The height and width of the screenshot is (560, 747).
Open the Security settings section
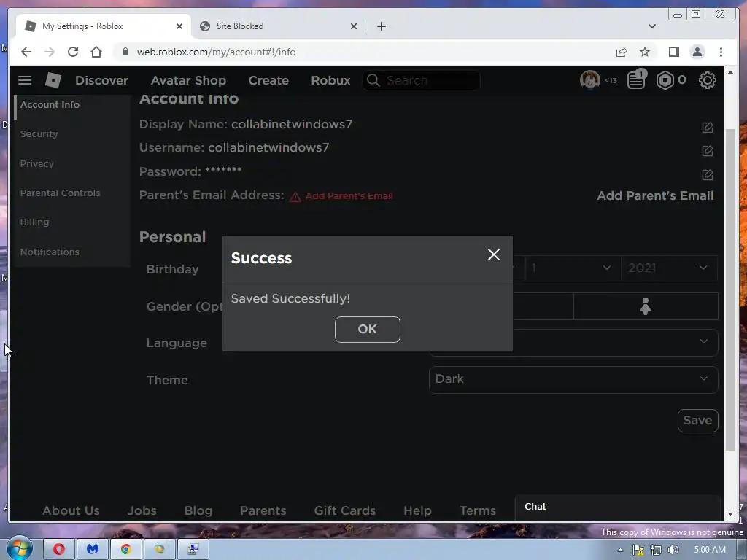(39, 134)
